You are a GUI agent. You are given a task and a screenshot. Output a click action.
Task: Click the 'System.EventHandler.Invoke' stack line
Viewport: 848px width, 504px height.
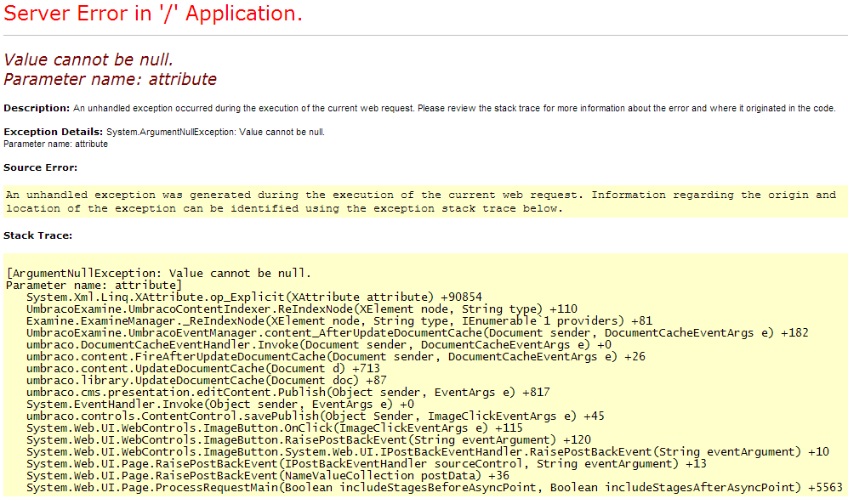[x=220, y=404]
